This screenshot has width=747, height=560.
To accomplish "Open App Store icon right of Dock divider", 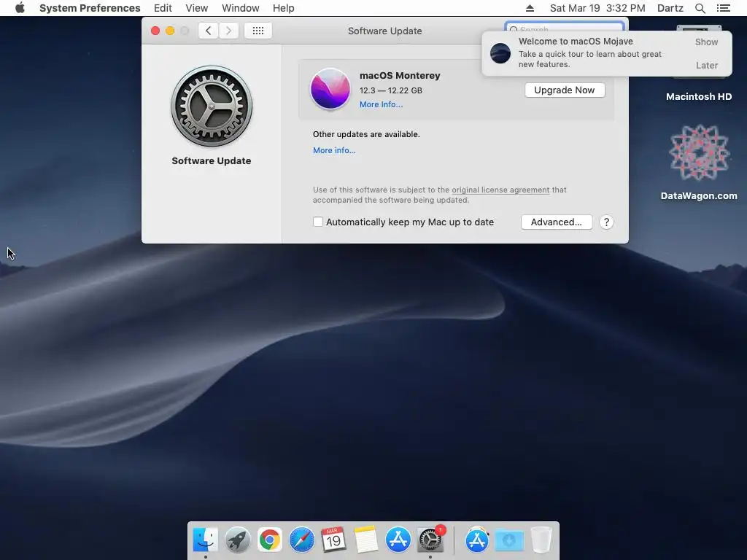I will coord(477,540).
